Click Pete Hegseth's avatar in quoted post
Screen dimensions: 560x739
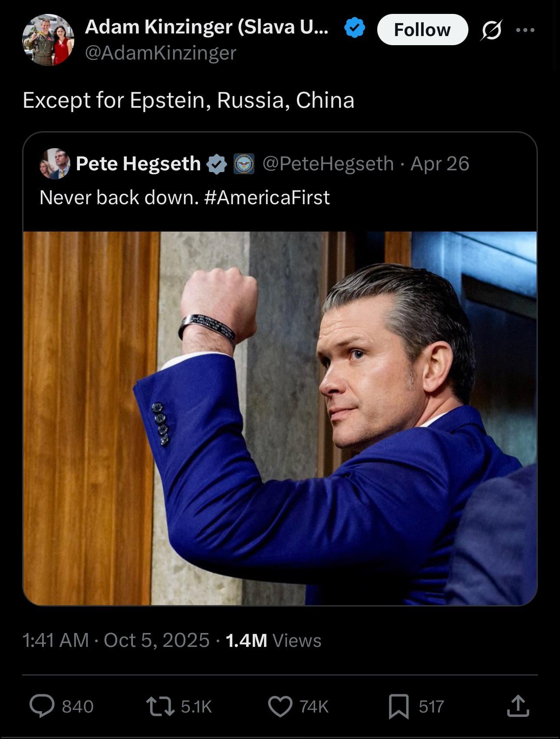pyautogui.click(x=55, y=164)
